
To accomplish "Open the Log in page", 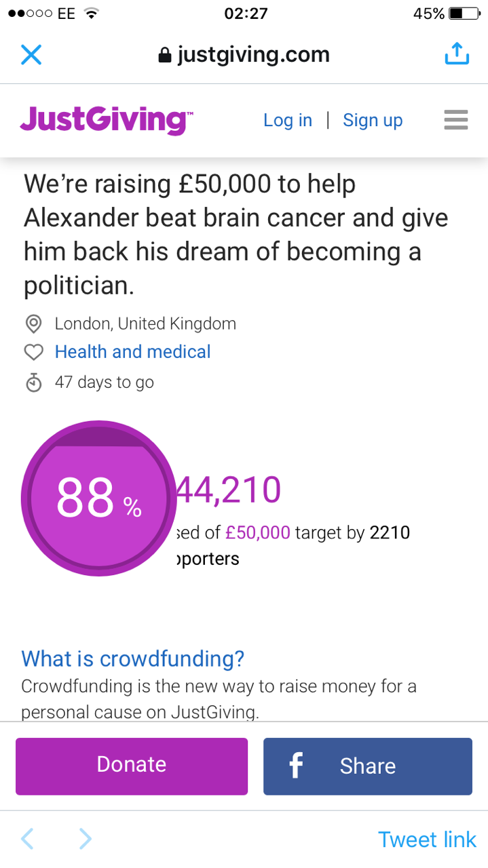I will point(288,120).
